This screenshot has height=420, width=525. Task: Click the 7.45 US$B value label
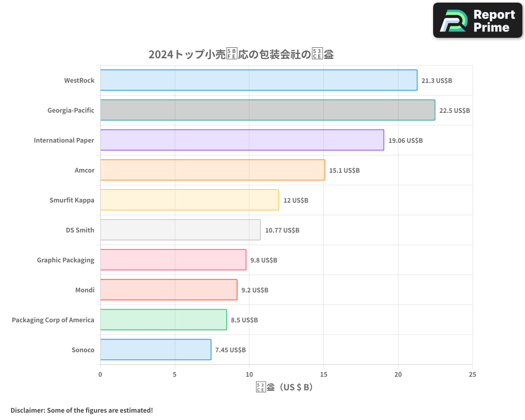(230, 350)
